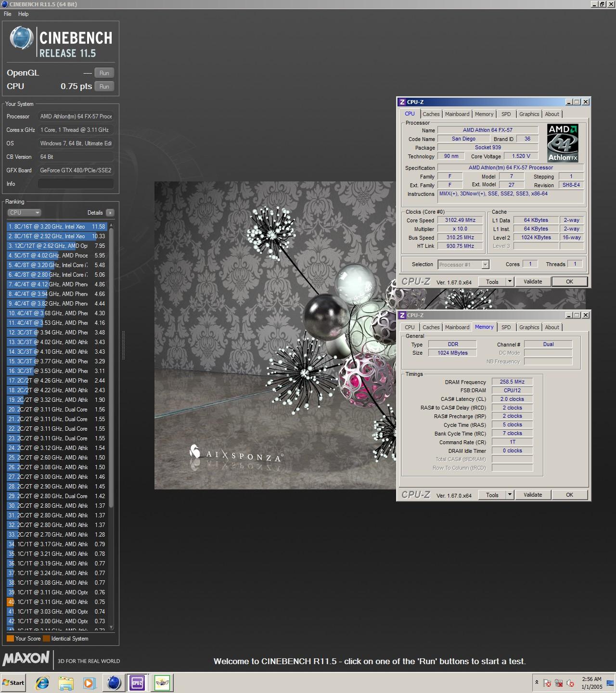
Task: Click the last taskbar application icon
Action: click(162, 682)
